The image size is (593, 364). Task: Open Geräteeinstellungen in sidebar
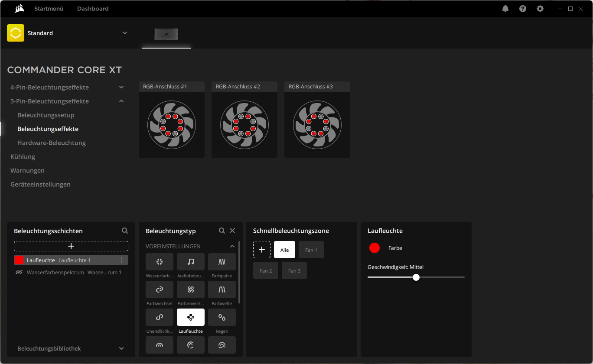point(40,184)
